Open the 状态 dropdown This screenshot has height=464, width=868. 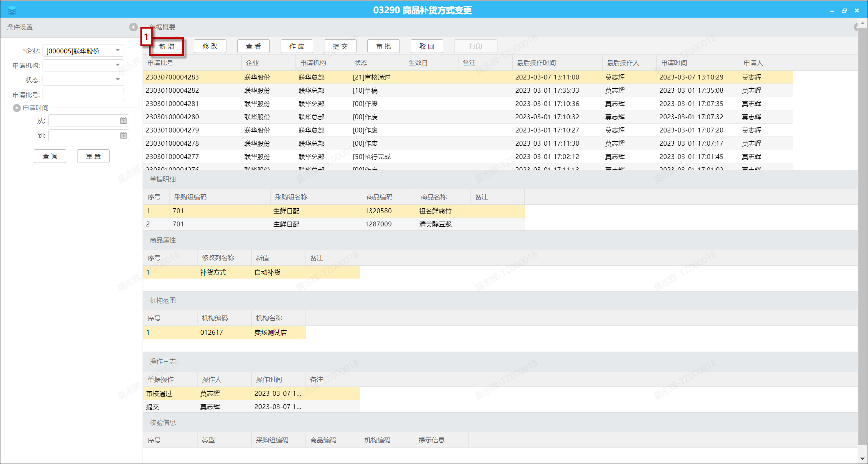(118, 79)
